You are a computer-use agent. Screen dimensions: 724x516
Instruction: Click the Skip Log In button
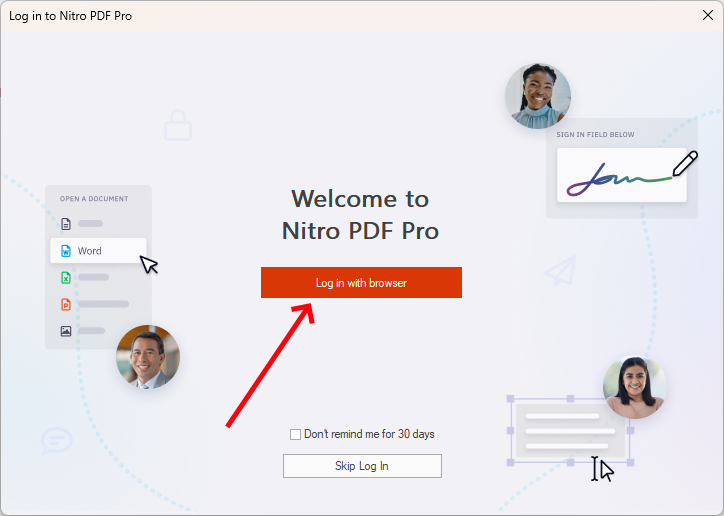[362, 466]
